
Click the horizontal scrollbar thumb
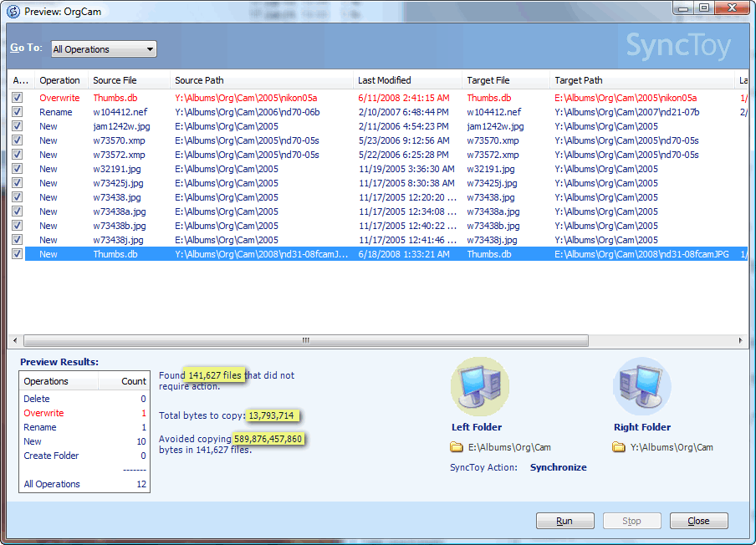click(x=306, y=341)
